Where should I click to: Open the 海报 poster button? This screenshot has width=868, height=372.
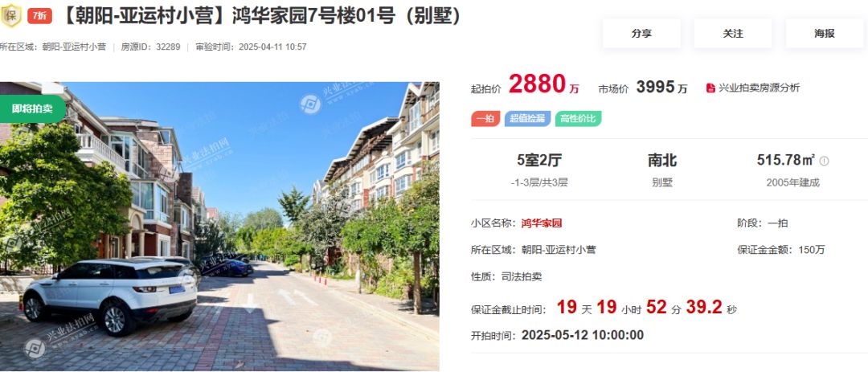pos(825,33)
